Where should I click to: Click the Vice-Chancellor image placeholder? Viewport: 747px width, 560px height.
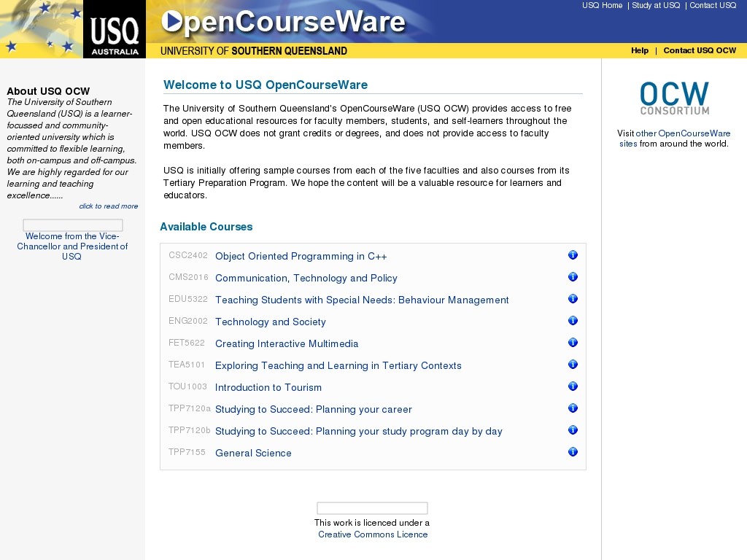(73, 225)
